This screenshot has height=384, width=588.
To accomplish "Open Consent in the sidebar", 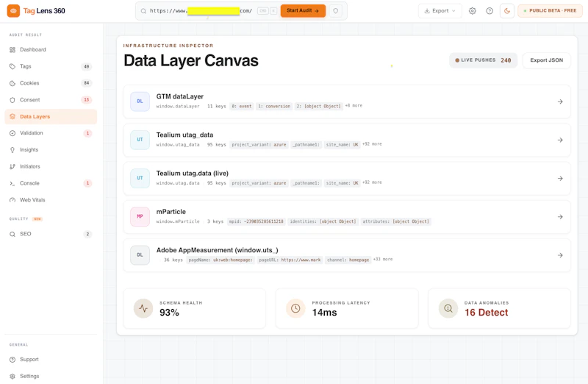I will [x=51, y=100].
